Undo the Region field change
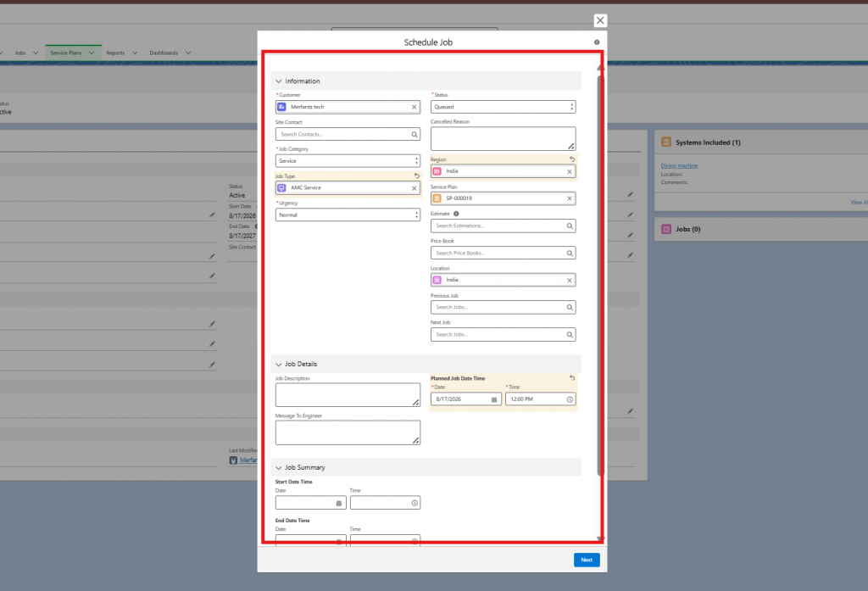The height and width of the screenshot is (591, 868). pos(572,159)
